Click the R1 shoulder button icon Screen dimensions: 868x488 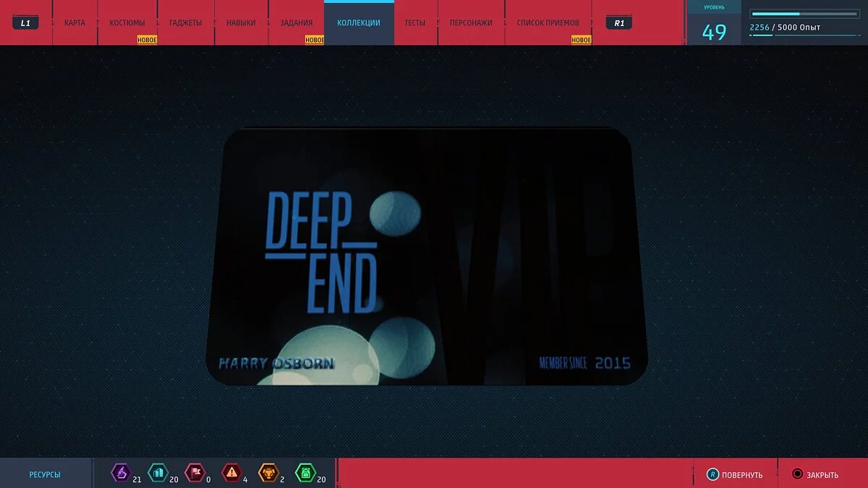619,23
